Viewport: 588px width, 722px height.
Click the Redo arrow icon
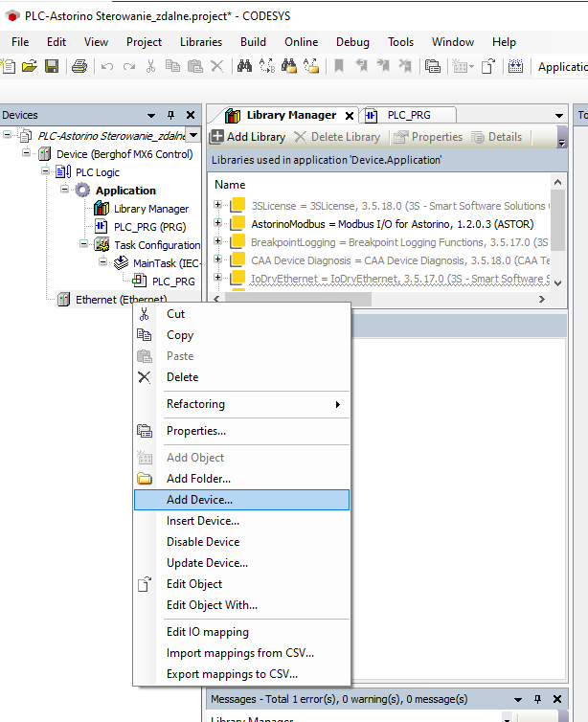[x=129, y=67]
